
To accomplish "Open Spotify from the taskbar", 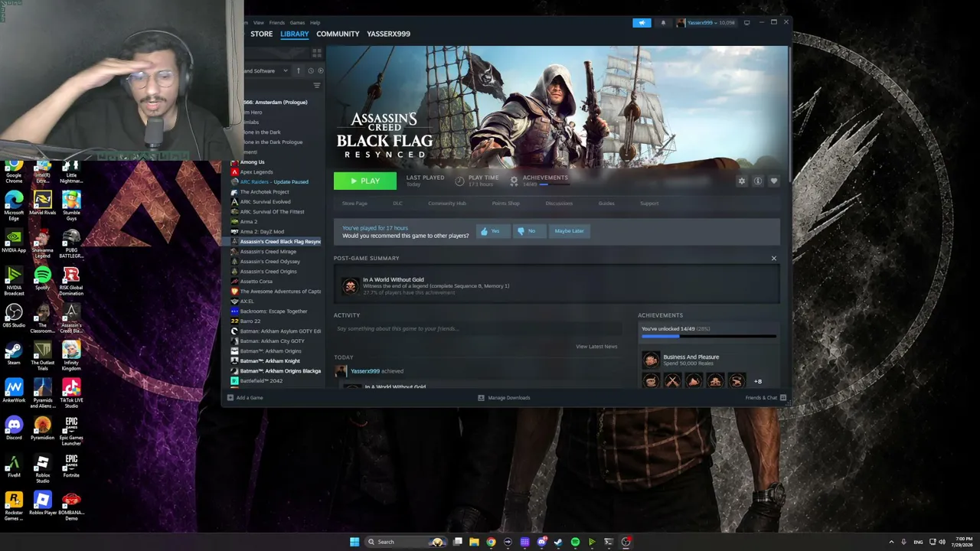I will [575, 542].
